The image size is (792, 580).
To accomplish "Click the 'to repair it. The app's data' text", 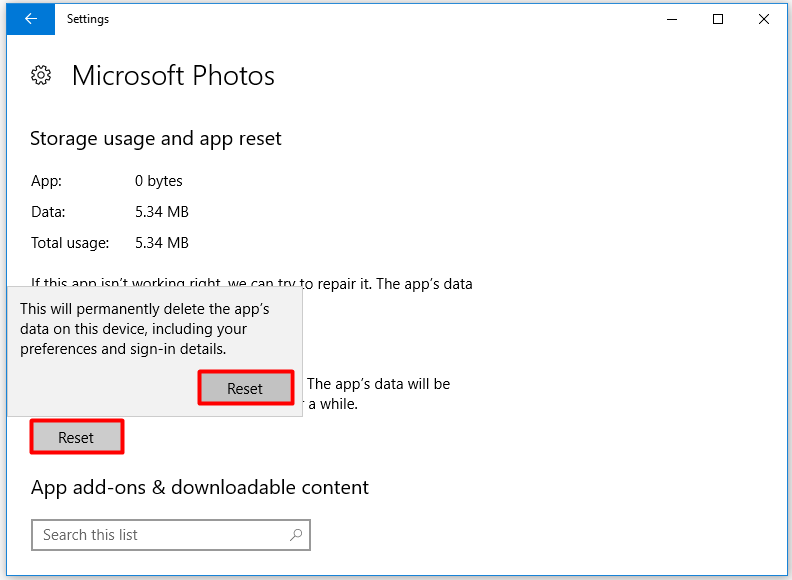I will coord(386,284).
